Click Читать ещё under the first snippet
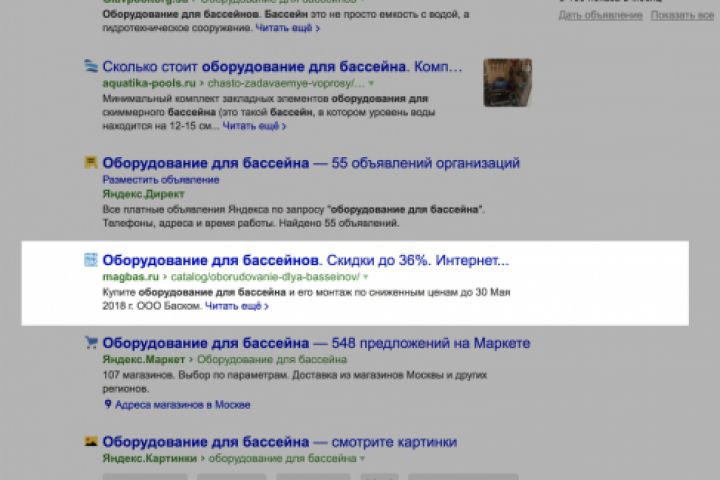Viewport: 720px width, 480px height. click(x=287, y=28)
